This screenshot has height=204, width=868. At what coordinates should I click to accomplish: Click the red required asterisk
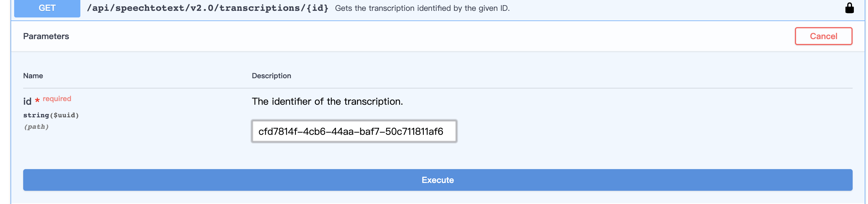37,100
